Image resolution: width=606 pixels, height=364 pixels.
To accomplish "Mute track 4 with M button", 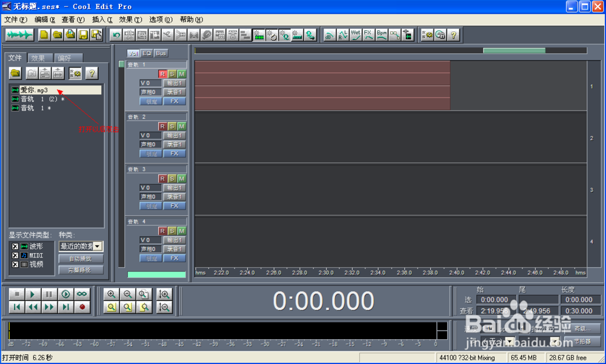I will 181,231.
